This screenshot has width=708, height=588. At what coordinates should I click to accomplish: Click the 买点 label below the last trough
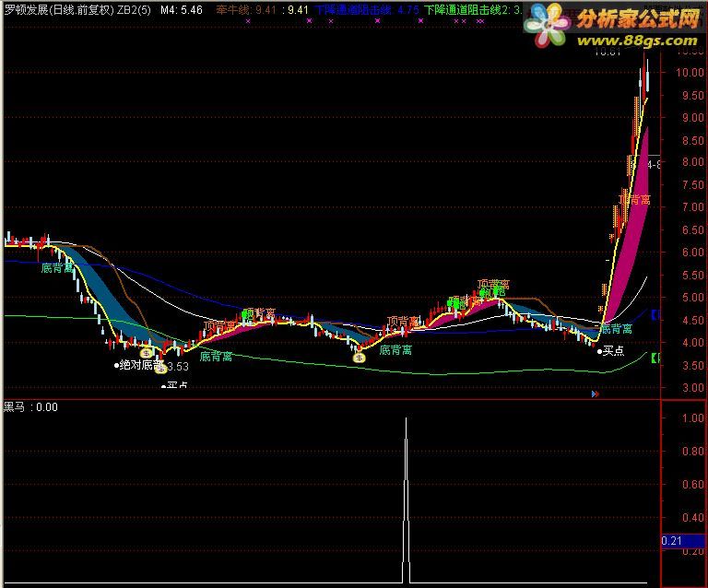click(x=613, y=350)
